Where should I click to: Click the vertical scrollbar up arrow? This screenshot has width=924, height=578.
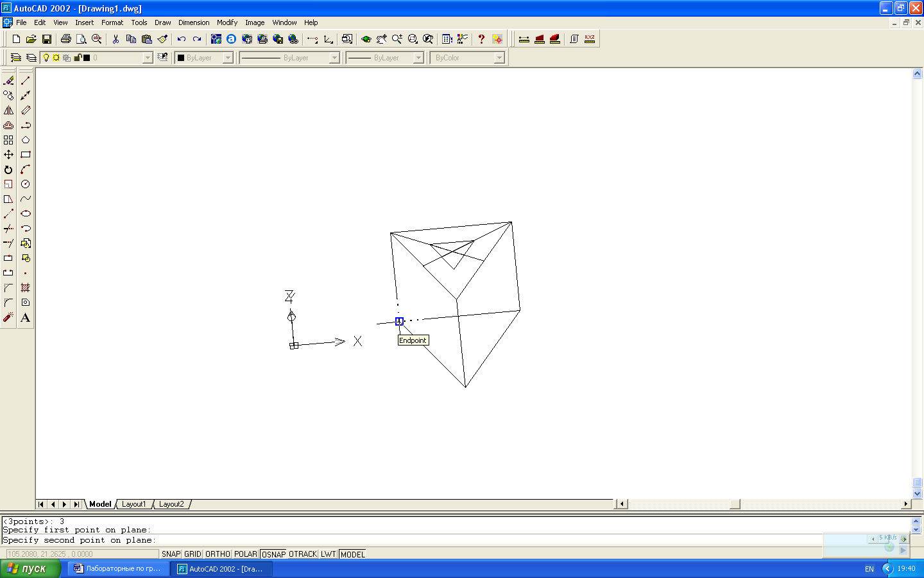[x=917, y=74]
